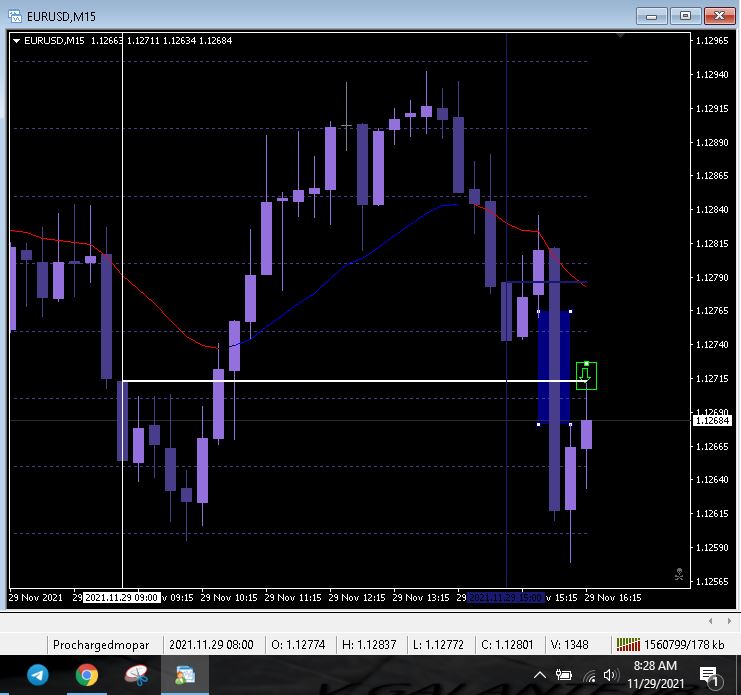
Task: Restore the EURUSD chart window size
Action: 685,16
